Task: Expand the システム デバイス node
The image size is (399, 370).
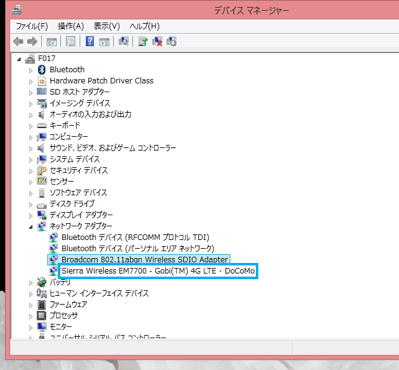Action: [31, 160]
